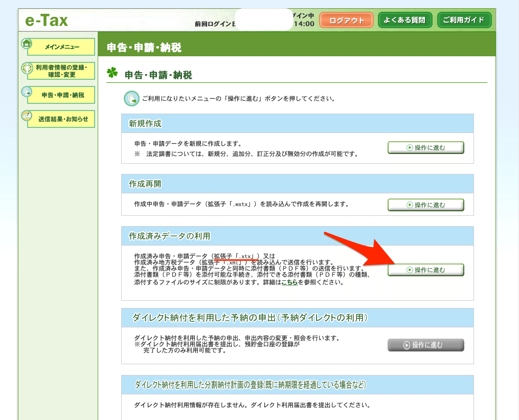Click the ログアウト button

tap(346, 20)
